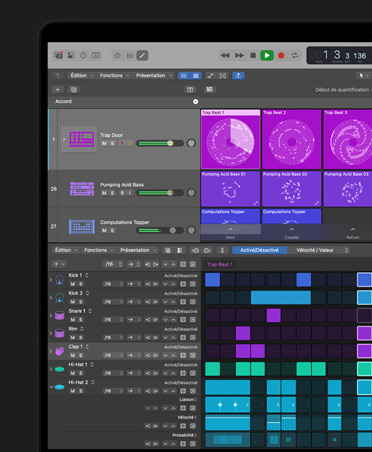Viewport: 372px width, 452px height.
Task: Open the Kick 2 name dropdown arrows
Action: tap(87, 293)
